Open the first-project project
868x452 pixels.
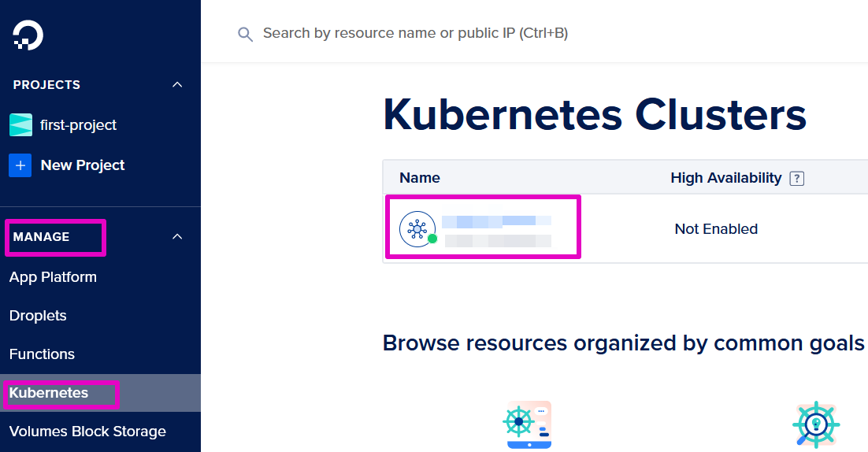pyautogui.click(x=78, y=125)
